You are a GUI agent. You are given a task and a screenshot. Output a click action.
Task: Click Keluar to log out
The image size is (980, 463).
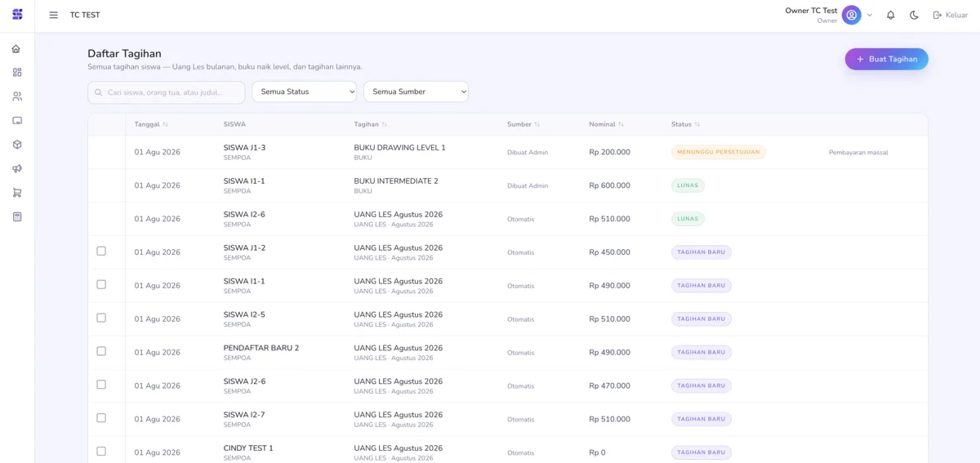pos(951,15)
